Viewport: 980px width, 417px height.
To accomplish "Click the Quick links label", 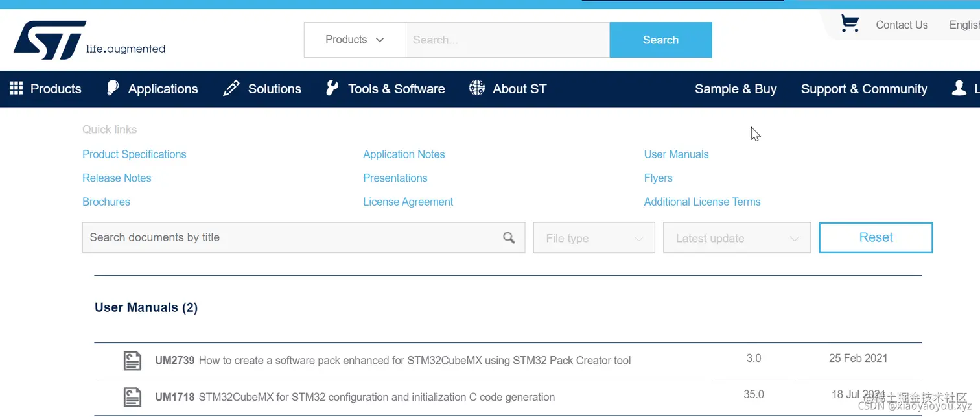I will 110,130.
